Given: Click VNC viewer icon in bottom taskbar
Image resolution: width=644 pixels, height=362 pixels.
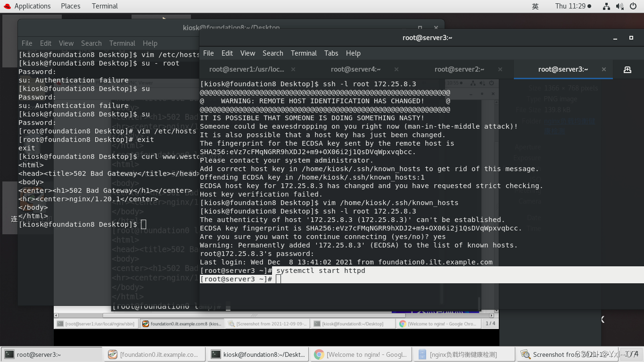Looking at the screenshot, I should coord(112,354).
